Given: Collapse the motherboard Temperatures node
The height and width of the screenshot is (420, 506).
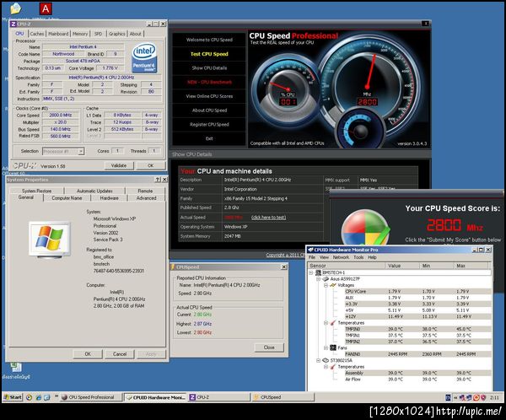Looking at the screenshot, I should 326,323.
